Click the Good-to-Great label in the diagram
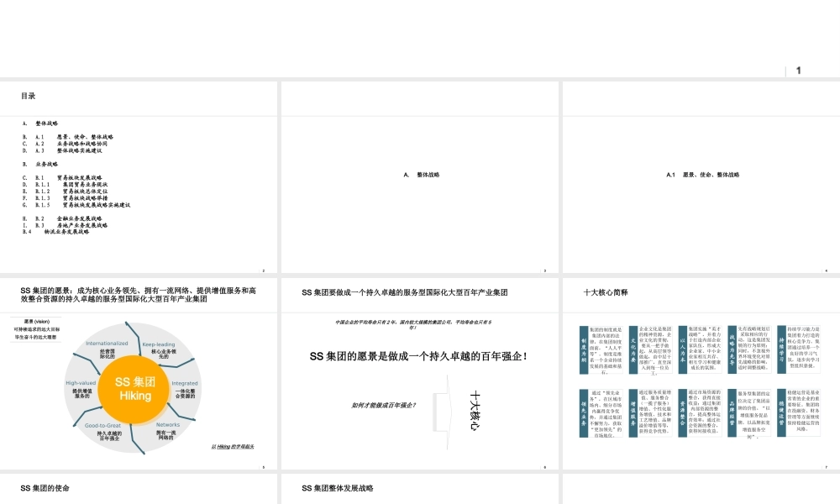 click(x=102, y=426)
